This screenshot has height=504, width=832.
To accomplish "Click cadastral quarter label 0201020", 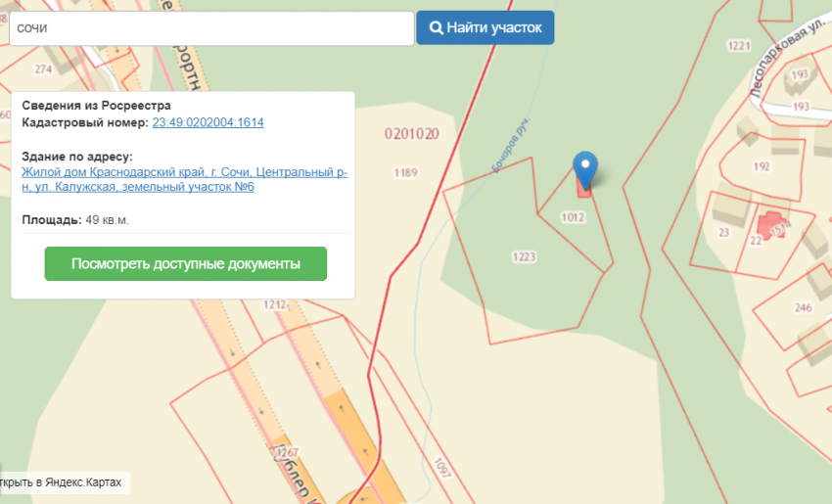I will [x=411, y=133].
